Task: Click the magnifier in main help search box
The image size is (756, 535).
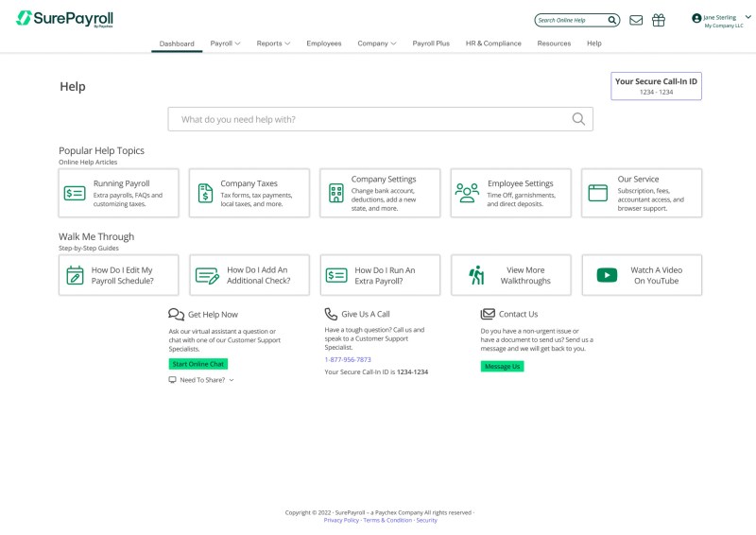Action: click(578, 119)
